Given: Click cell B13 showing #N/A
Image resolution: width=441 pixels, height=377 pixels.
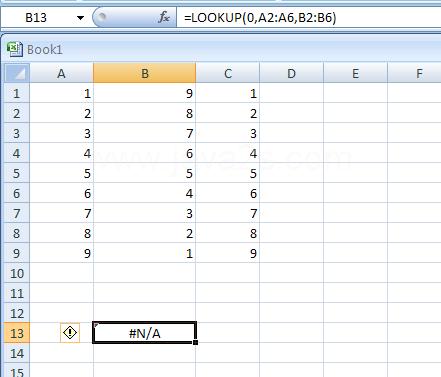Looking at the screenshot, I should click(x=144, y=333).
